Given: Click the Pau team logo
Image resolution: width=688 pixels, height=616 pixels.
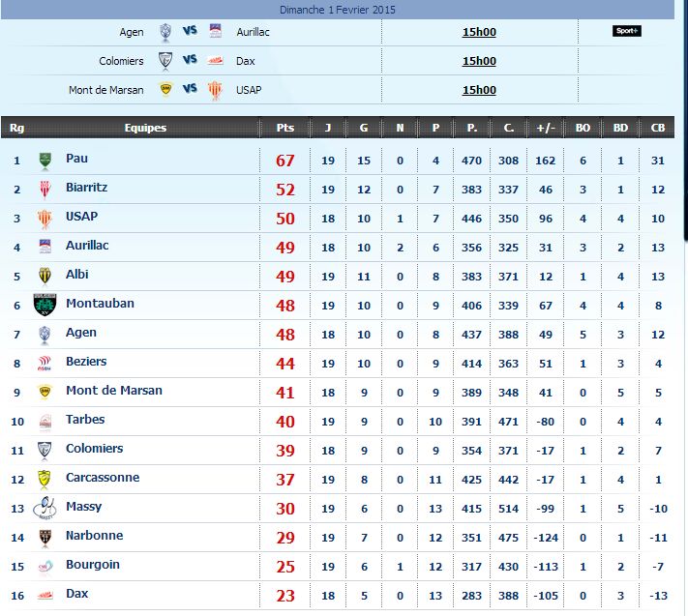Looking at the screenshot, I should pos(45,160).
